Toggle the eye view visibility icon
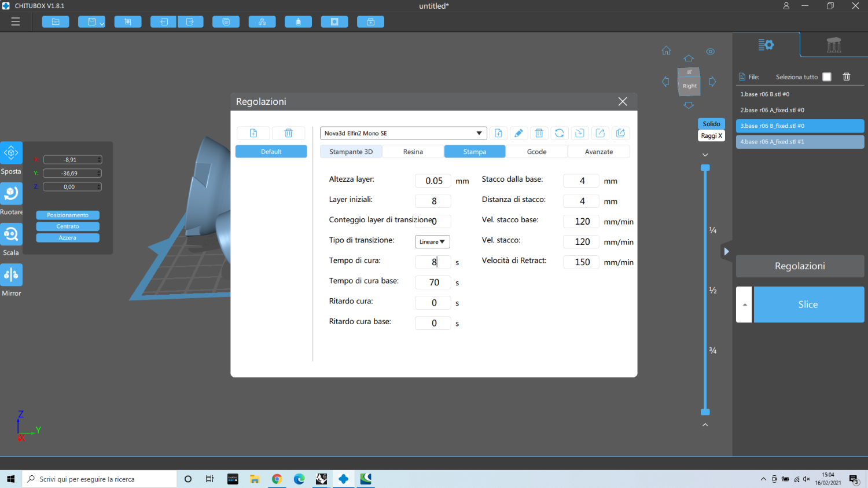This screenshot has height=488, width=868. [710, 52]
